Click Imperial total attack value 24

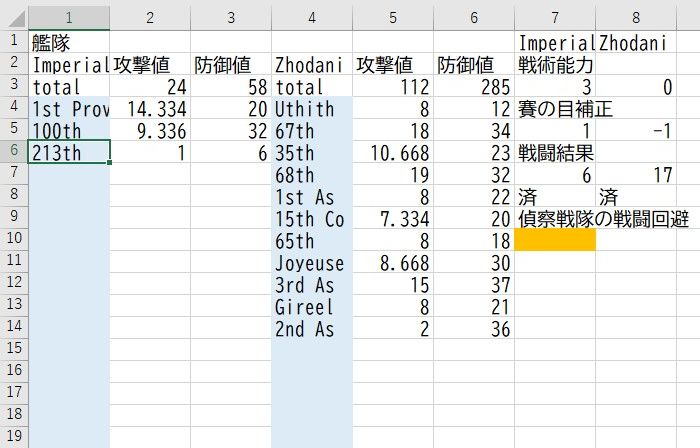click(150, 86)
